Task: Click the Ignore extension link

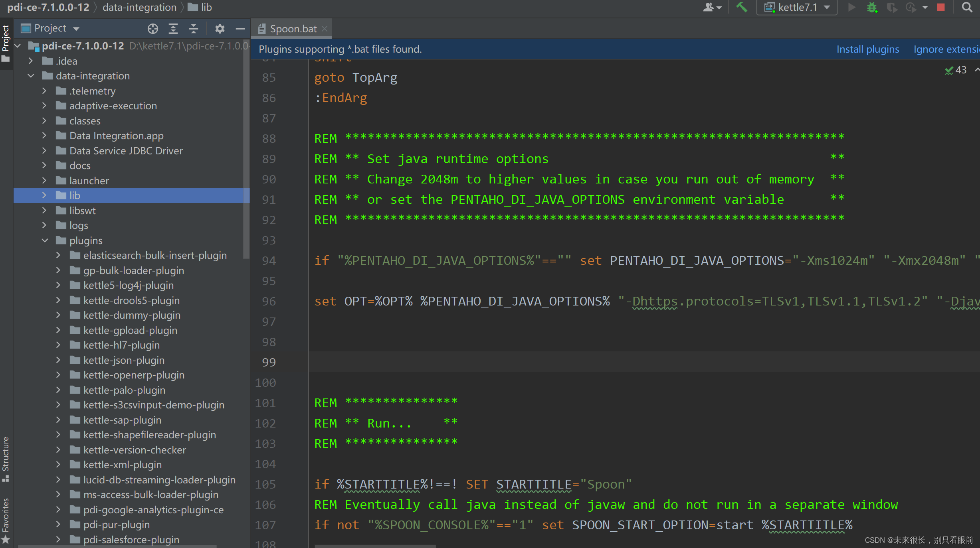Action: pyautogui.click(x=946, y=49)
